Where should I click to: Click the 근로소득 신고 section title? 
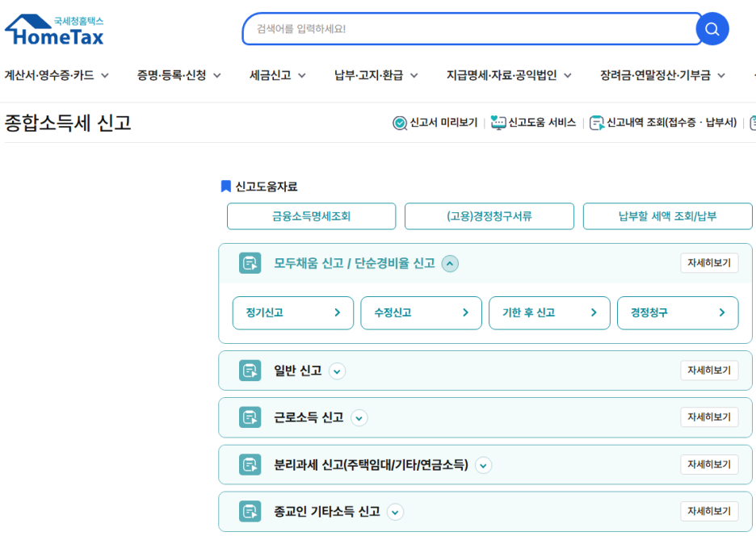[x=309, y=417]
